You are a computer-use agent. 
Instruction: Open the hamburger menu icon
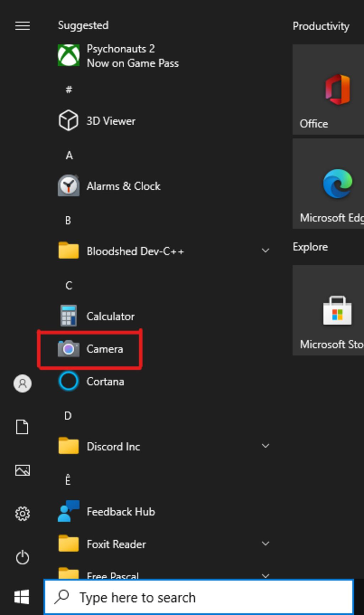22,26
